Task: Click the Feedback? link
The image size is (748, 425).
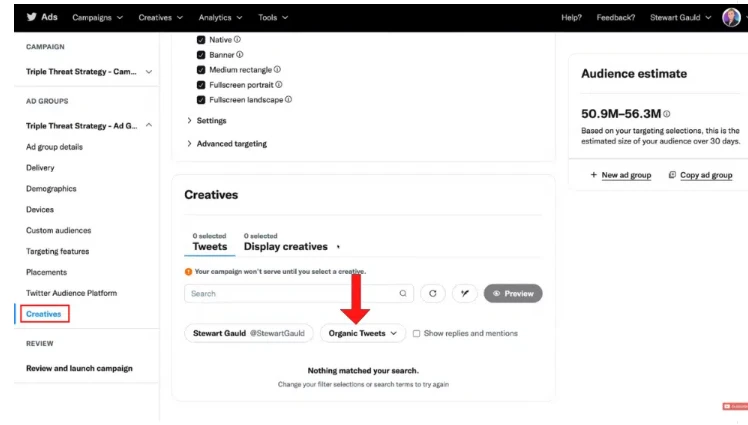Action: 615,18
